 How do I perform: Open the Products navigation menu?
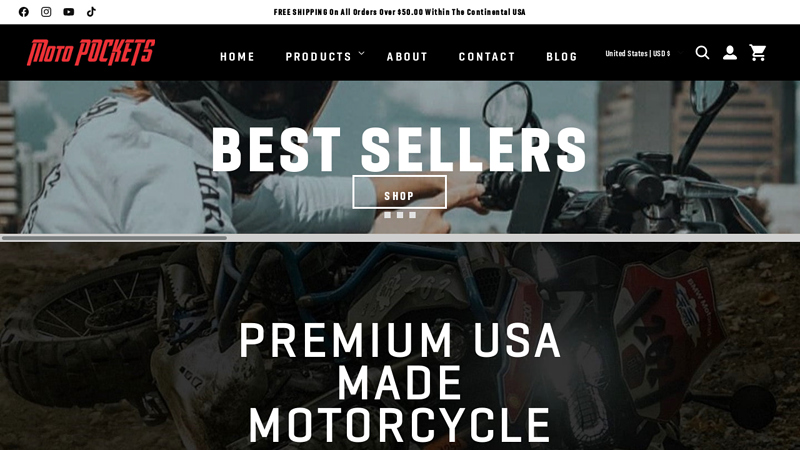(318, 57)
